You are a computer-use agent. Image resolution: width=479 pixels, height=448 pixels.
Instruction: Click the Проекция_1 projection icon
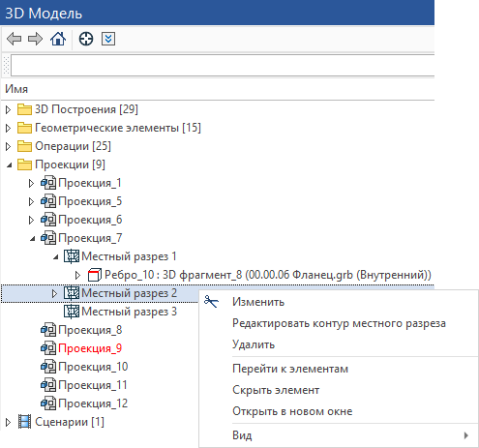[x=48, y=183]
